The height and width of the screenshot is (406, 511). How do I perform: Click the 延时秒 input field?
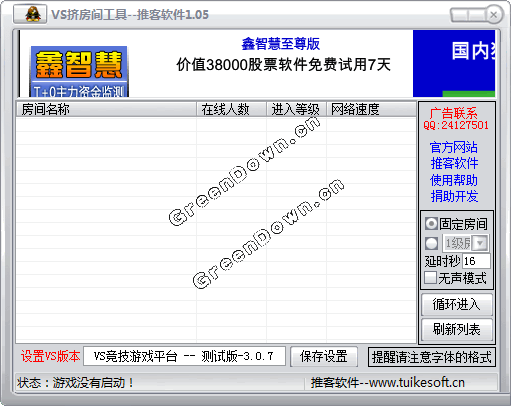476,261
